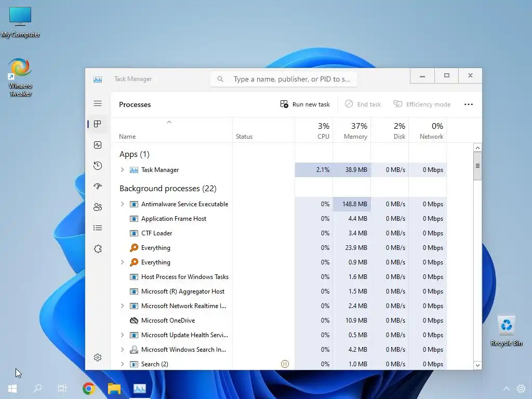Open taskbar Search icon
This screenshot has height=399, width=532.
[37, 389]
